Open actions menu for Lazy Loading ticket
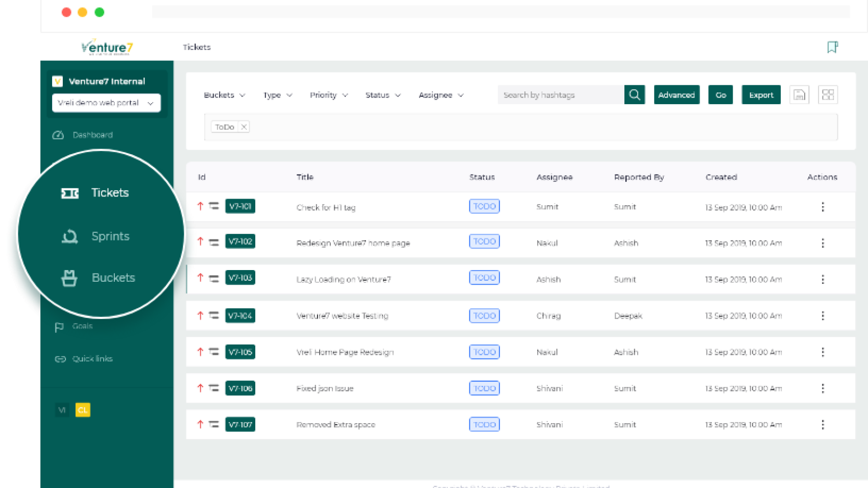 pos(823,279)
